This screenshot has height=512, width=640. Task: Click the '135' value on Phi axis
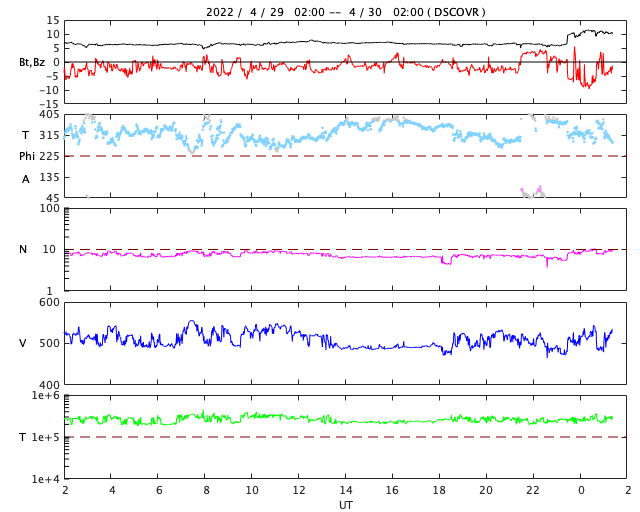(49, 178)
